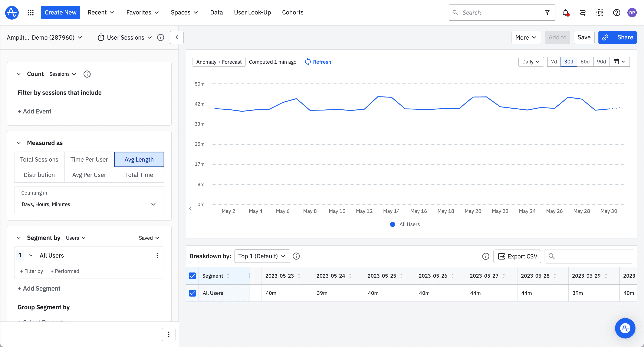This screenshot has width=644, height=347.
Task: Click the copy link icon next to Share
Action: (605, 37)
